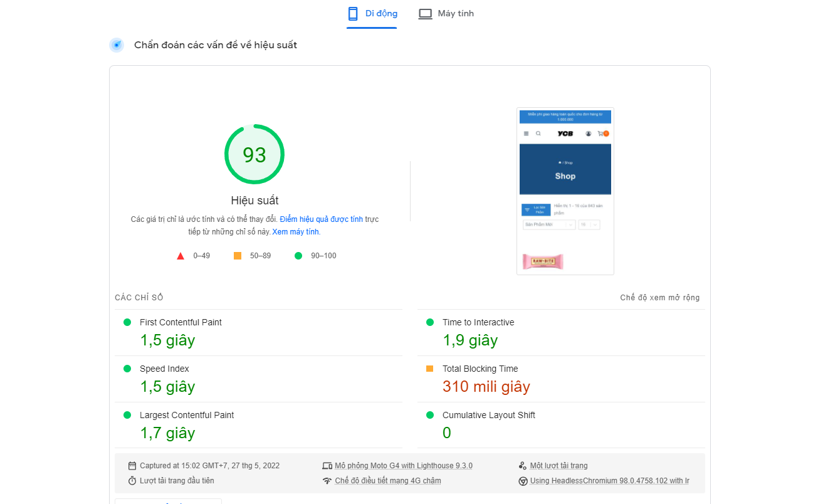This screenshot has width=818, height=504.
Task: Click the green dot beside Cumulative Layout Shift
Action: click(430, 415)
